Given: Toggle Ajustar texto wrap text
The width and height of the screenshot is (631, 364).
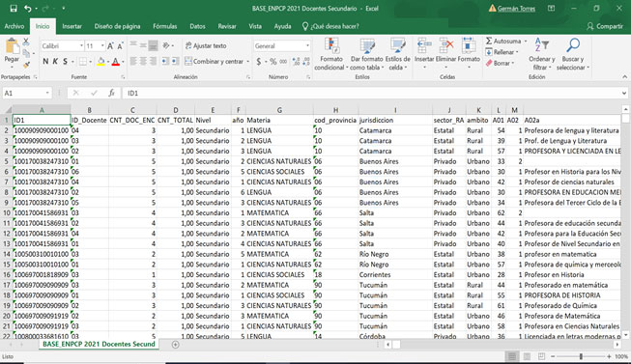Looking at the screenshot, I should [206, 45].
